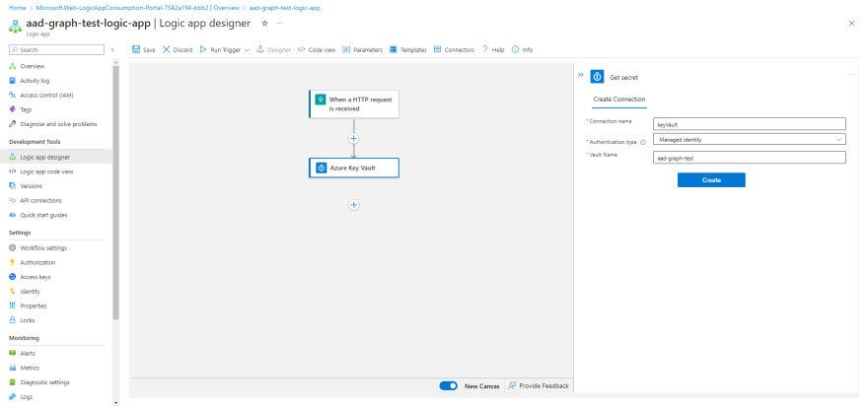868x407 pixels.
Task: Click the aad-graph-test-logic-app breadcrumb
Action: click(284, 8)
